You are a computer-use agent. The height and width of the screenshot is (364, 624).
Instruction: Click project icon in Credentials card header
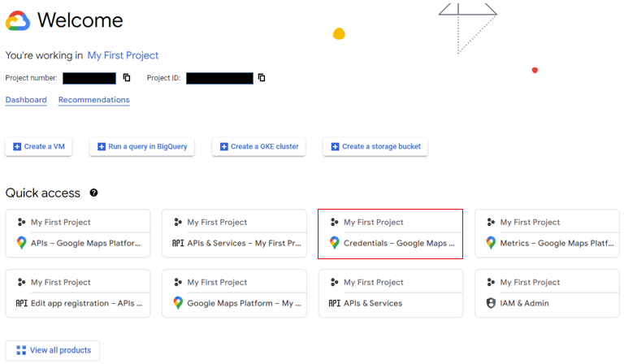point(334,222)
